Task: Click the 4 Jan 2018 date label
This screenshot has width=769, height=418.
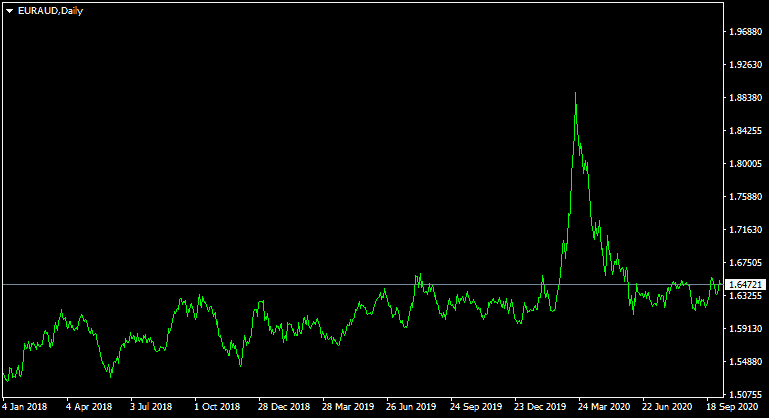Action: point(25,407)
